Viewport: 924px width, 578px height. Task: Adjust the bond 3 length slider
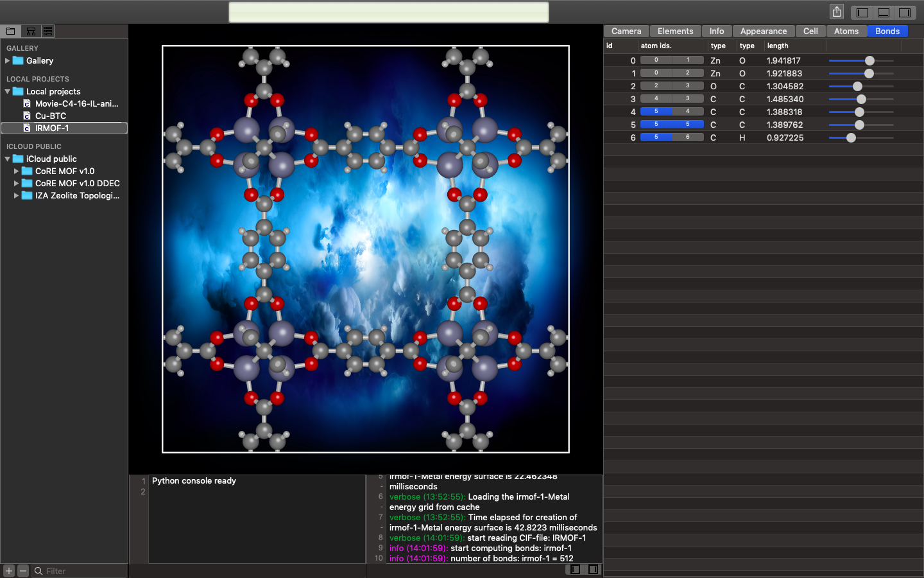click(x=861, y=99)
